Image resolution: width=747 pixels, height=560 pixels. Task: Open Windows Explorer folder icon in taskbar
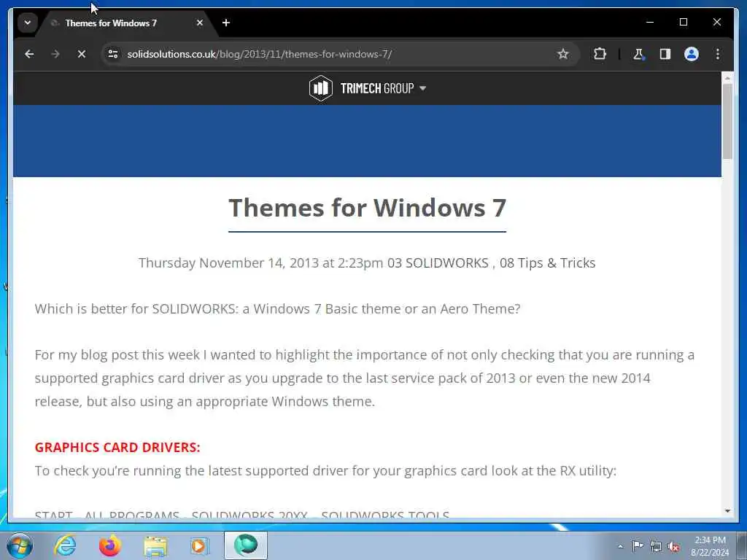(x=155, y=545)
